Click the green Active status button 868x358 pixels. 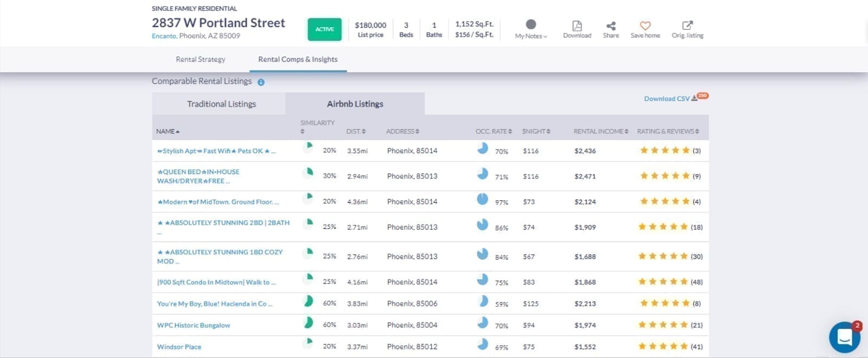(x=324, y=29)
